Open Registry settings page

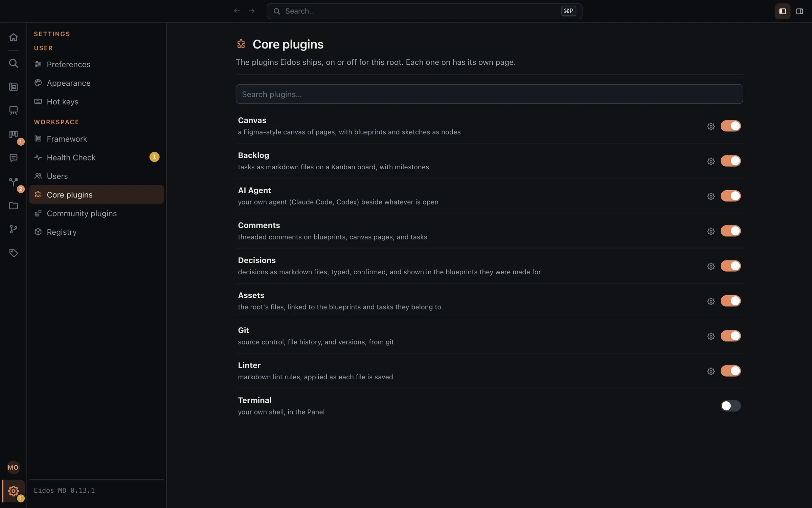pos(96,232)
